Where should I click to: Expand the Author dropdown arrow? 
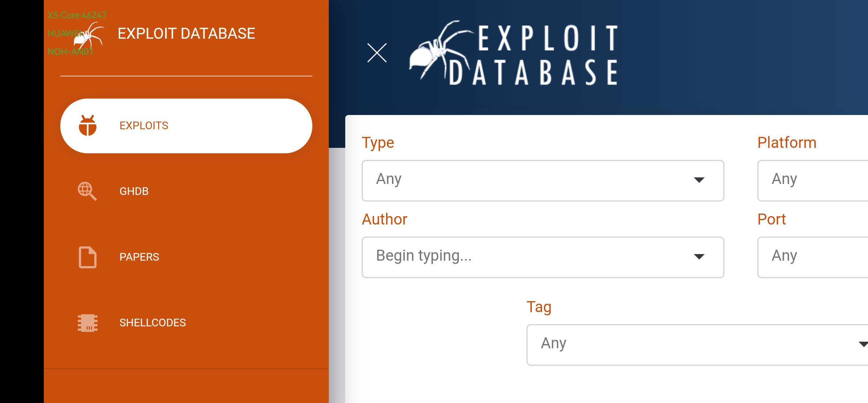point(699,257)
